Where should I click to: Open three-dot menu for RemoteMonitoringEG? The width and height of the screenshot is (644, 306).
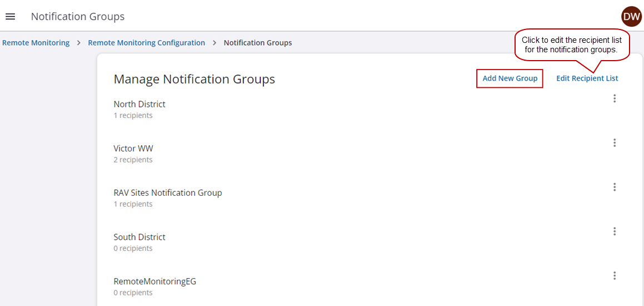[x=614, y=275]
